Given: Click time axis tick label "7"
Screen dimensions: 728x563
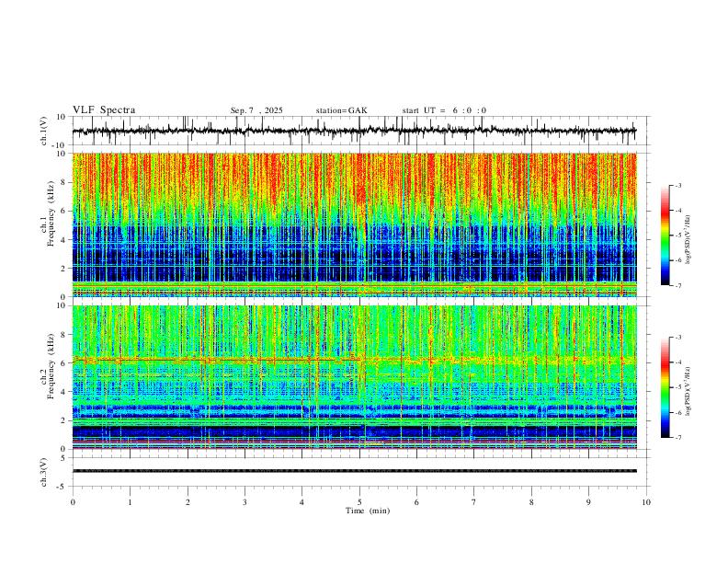Looking at the screenshot, I should pyautogui.click(x=474, y=502).
